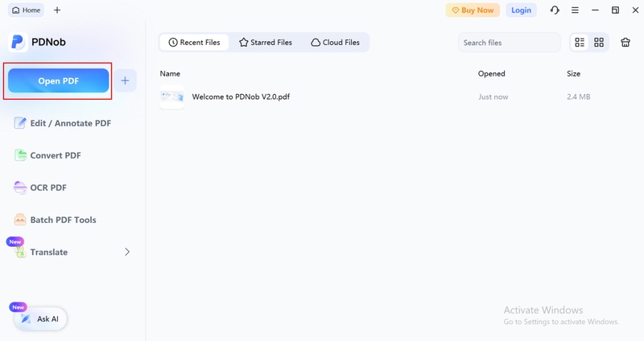Close the PDNob window

click(x=635, y=10)
